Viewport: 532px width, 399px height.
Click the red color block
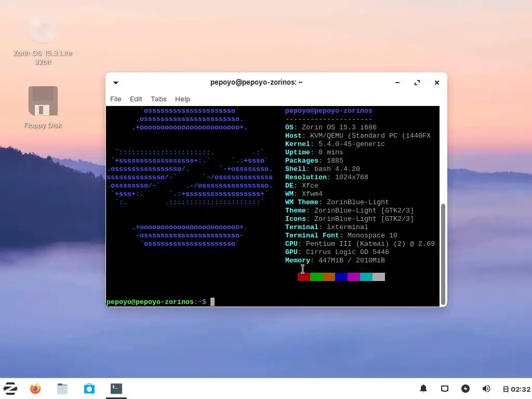pyautogui.click(x=303, y=277)
